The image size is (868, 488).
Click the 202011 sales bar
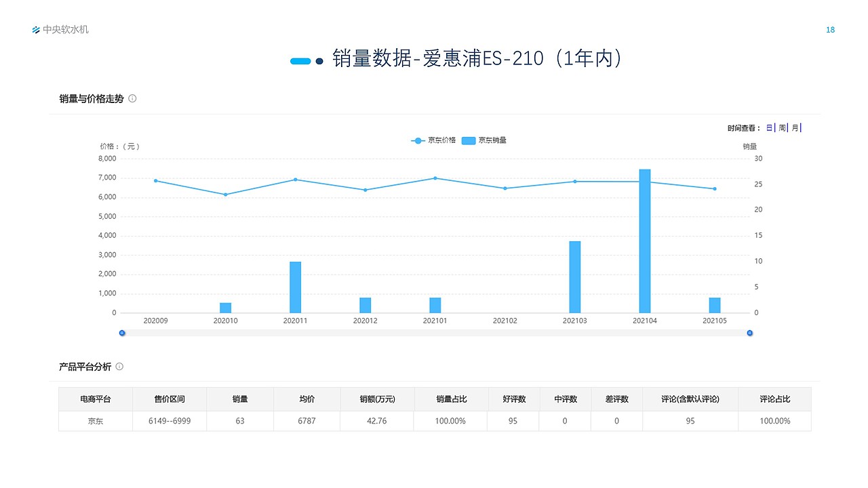point(295,287)
